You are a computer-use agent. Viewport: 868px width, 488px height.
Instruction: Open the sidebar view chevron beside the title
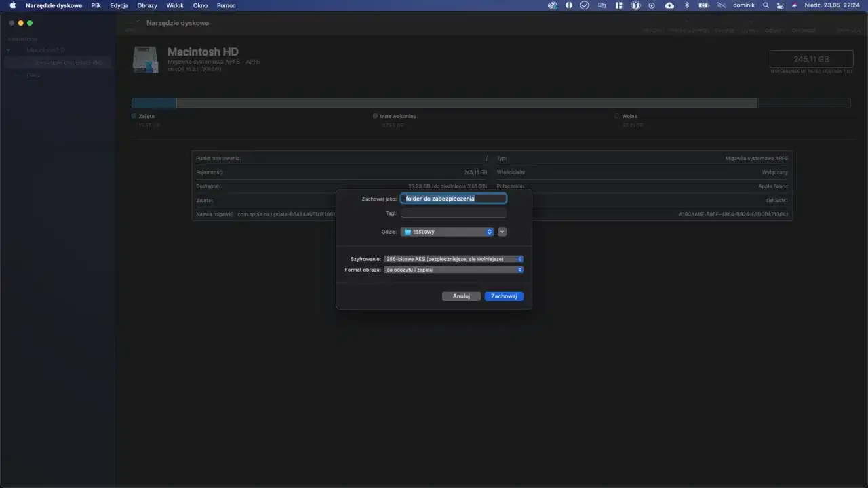(138, 22)
